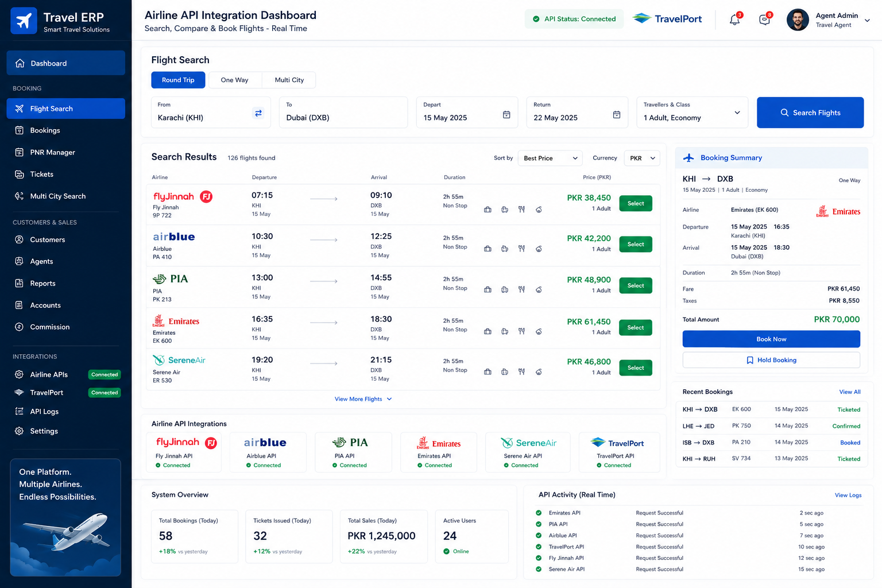Click the Travel ERP logo icon
Screen dimensions: 882x588
24,21
